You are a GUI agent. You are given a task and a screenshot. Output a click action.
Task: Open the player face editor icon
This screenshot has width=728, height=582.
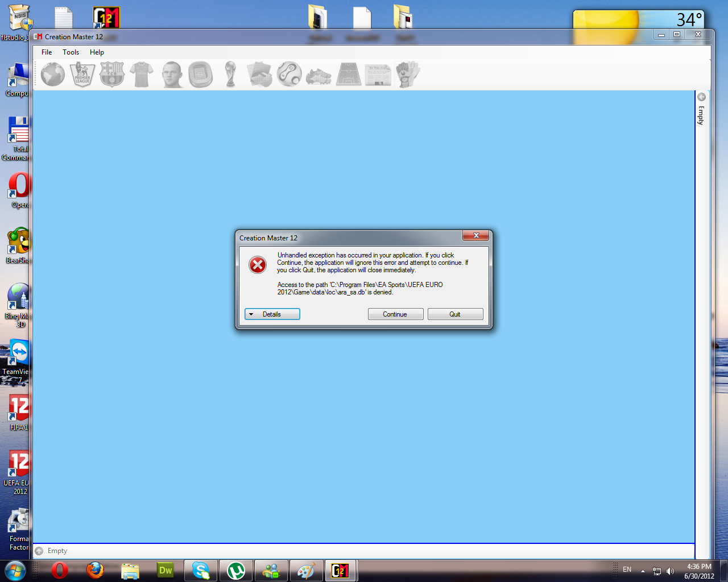[x=171, y=74]
